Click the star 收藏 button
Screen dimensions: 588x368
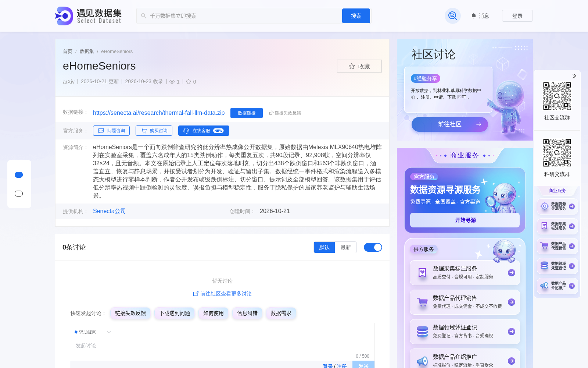pos(359,66)
